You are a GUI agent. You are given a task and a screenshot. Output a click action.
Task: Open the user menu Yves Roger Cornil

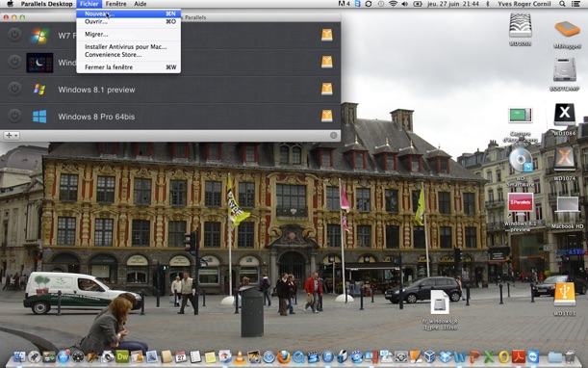point(524,4)
